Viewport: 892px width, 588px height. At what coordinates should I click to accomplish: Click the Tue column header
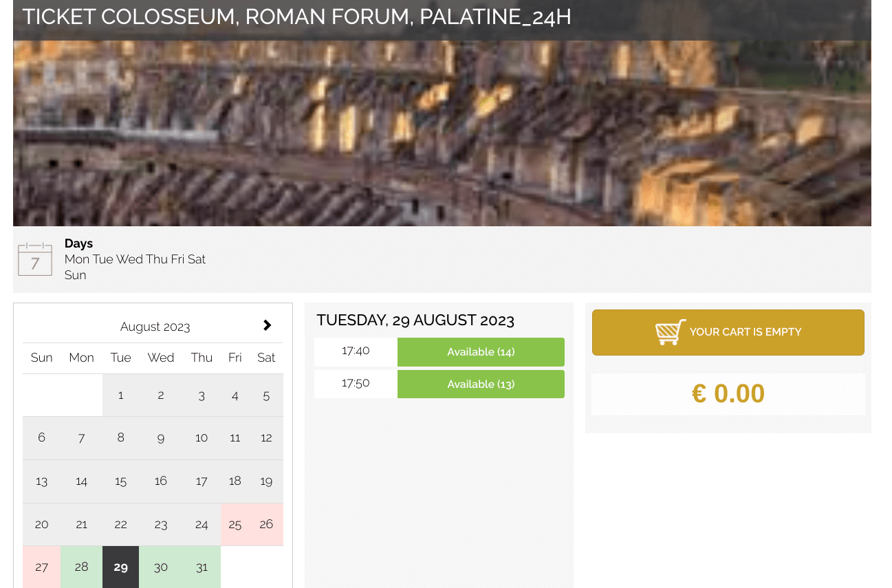click(121, 358)
